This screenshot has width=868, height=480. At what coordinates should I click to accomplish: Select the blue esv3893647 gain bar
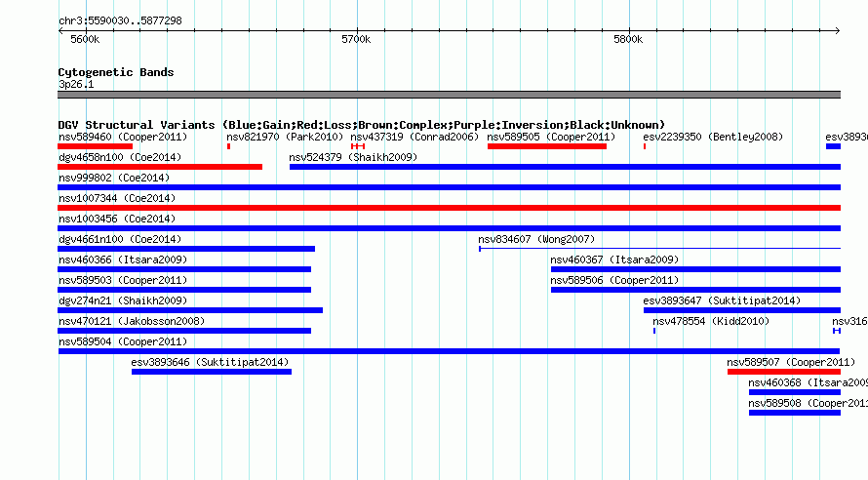[x=742, y=310]
